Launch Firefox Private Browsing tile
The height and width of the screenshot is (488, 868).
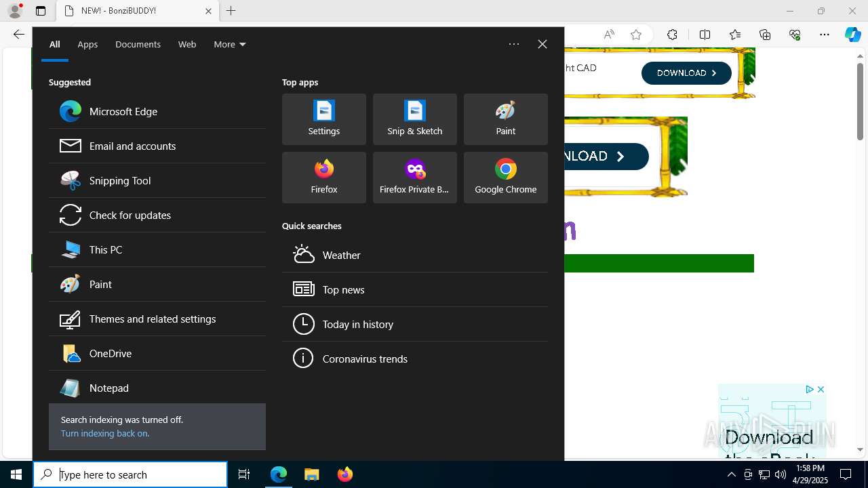(x=415, y=178)
